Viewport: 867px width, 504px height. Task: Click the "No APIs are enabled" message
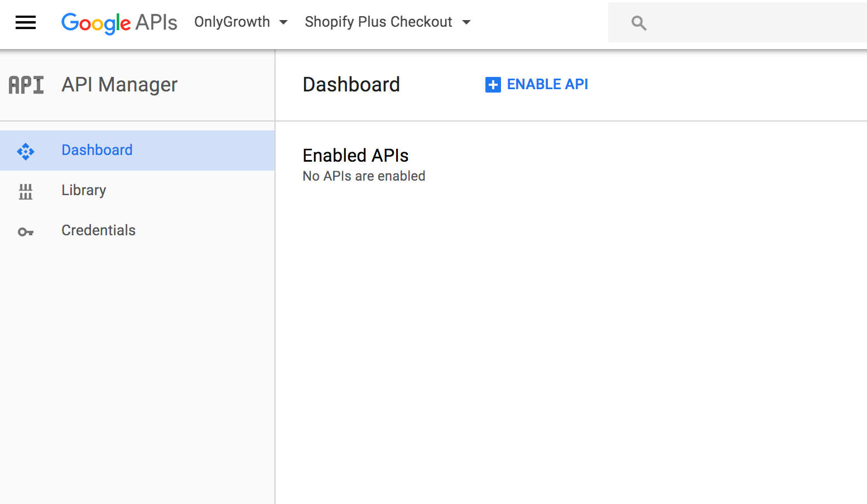click(x=364, y=176)
